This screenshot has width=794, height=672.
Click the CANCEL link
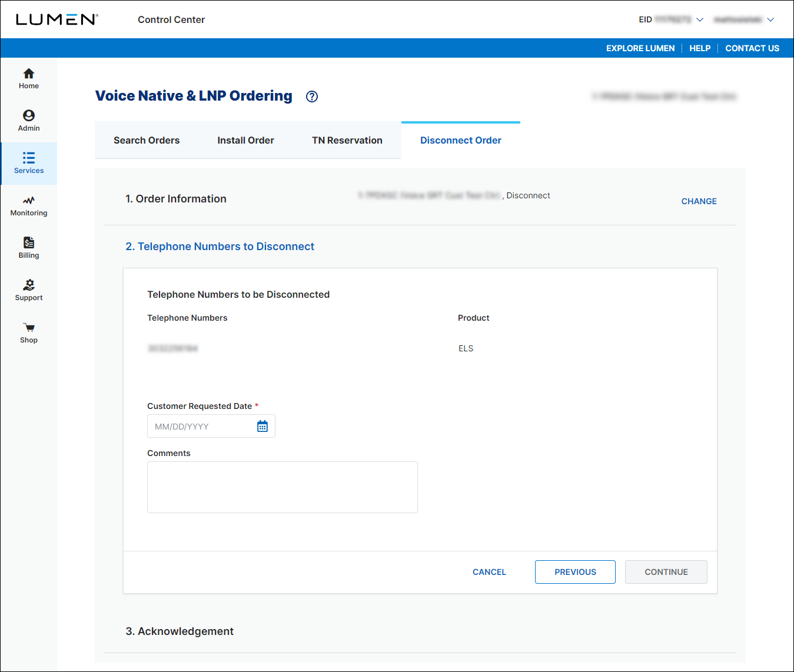click(x=489, y=572)
